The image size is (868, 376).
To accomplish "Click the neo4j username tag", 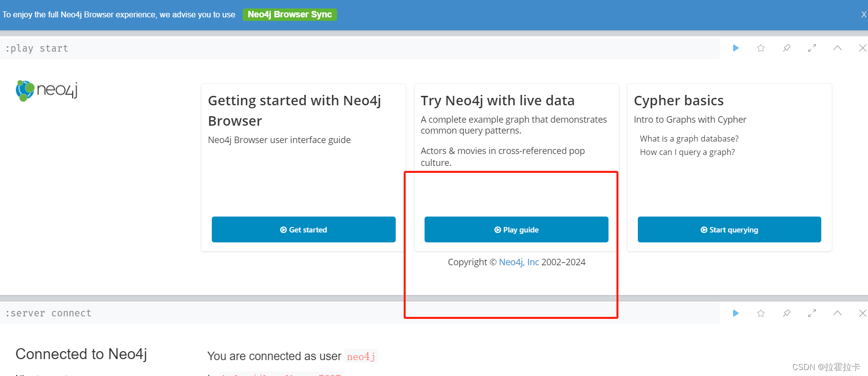I will pos(361,357).
